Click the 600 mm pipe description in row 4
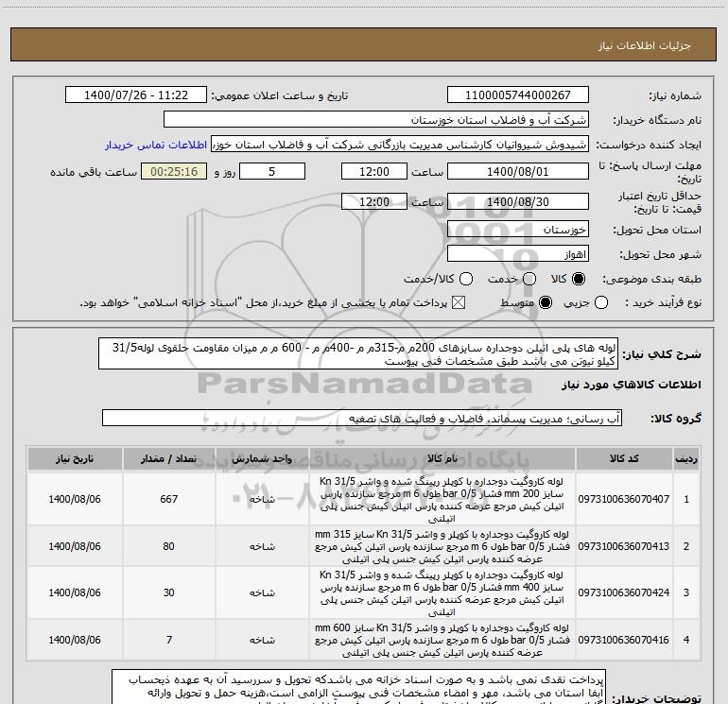This screenshot has height=704, width=728. point(442,640)
